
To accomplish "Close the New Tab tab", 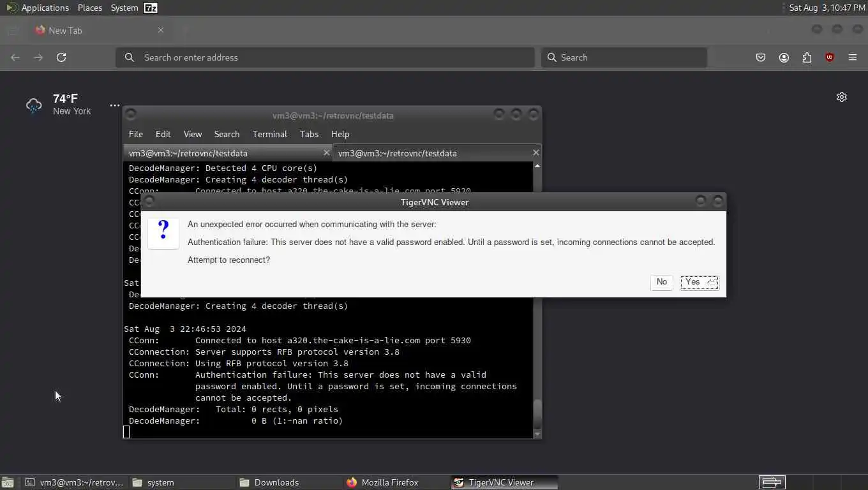I will tap(161, 30).
